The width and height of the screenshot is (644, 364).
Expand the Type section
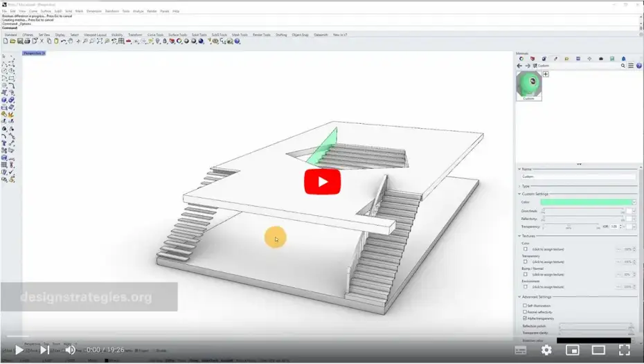pos(519,186)
